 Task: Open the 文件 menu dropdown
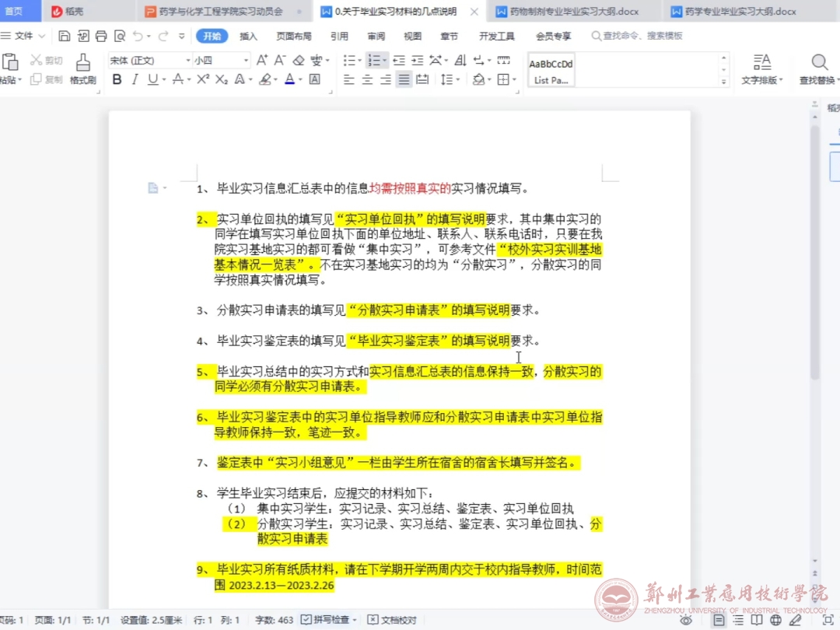click(x=23, y=36)
